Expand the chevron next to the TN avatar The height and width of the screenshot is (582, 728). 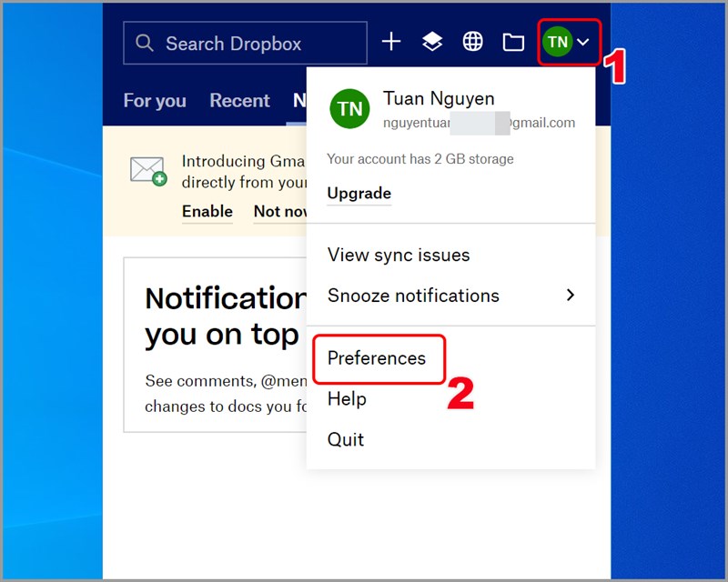click(583, 41)
